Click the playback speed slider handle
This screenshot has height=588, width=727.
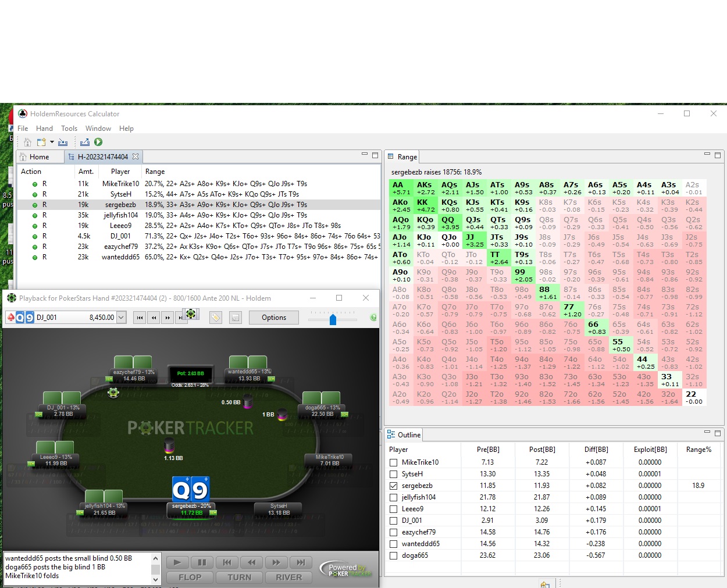point(333,319)
